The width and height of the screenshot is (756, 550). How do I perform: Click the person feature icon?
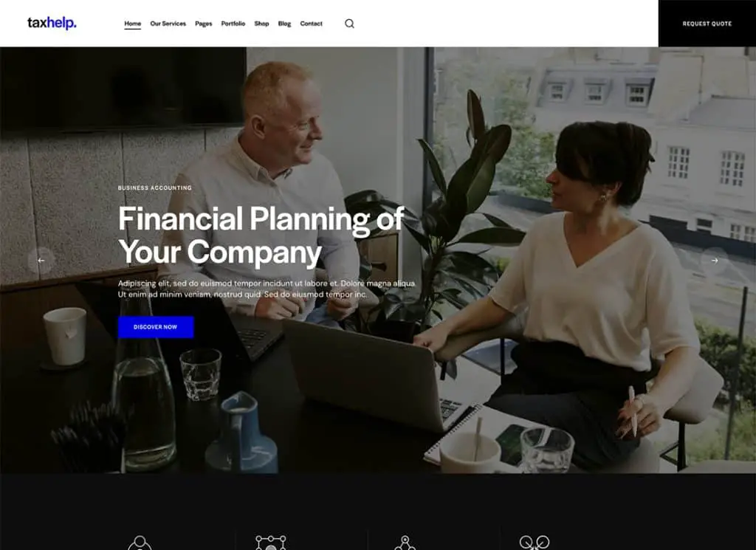(140, 543)
